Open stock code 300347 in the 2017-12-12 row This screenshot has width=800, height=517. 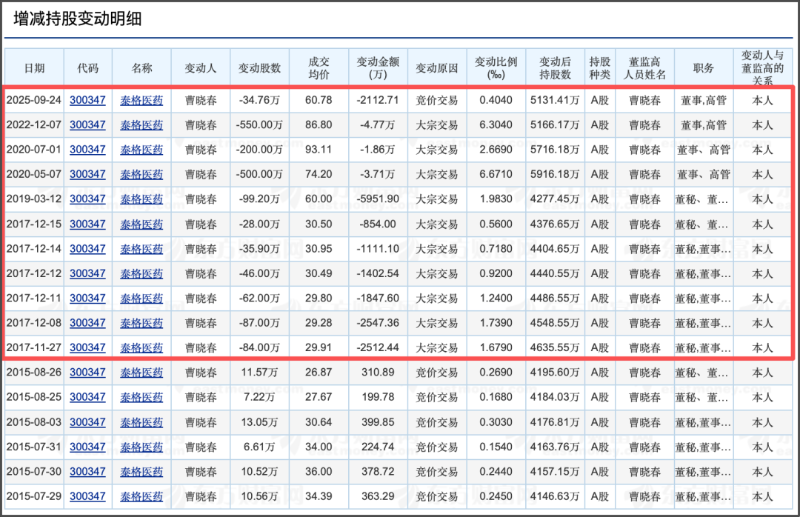coord(88,274)
